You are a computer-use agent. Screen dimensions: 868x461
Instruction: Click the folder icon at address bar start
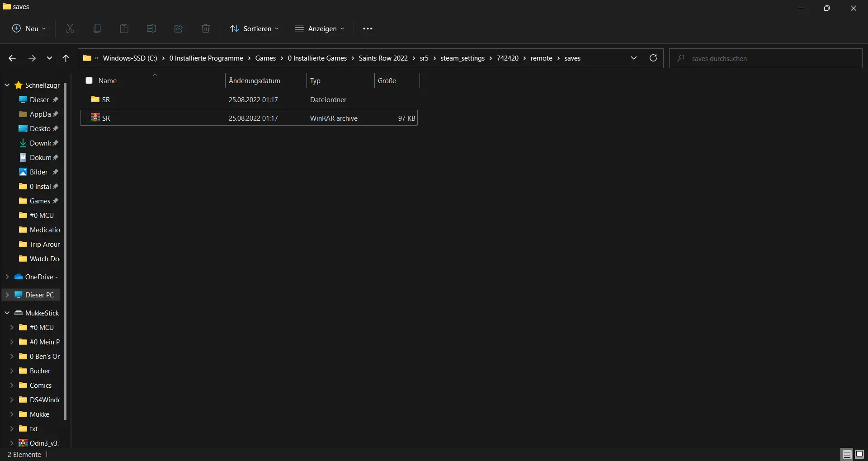pos(87,58)
